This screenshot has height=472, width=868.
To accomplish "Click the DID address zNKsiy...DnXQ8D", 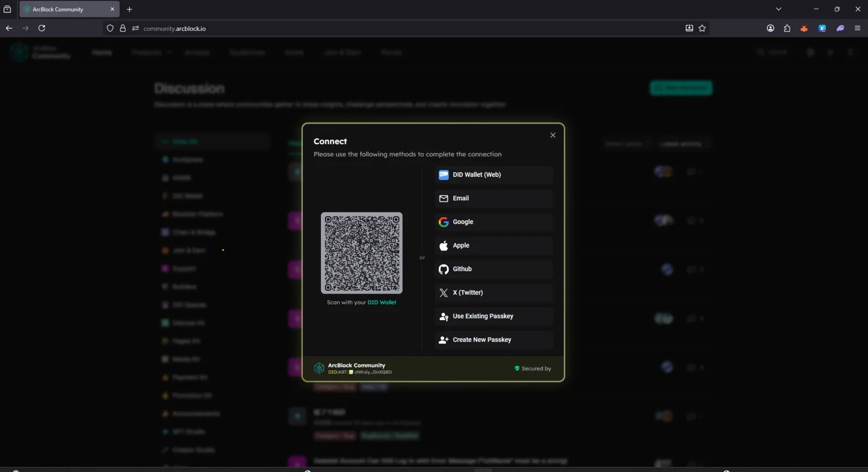I will click(x=373, y=372).
